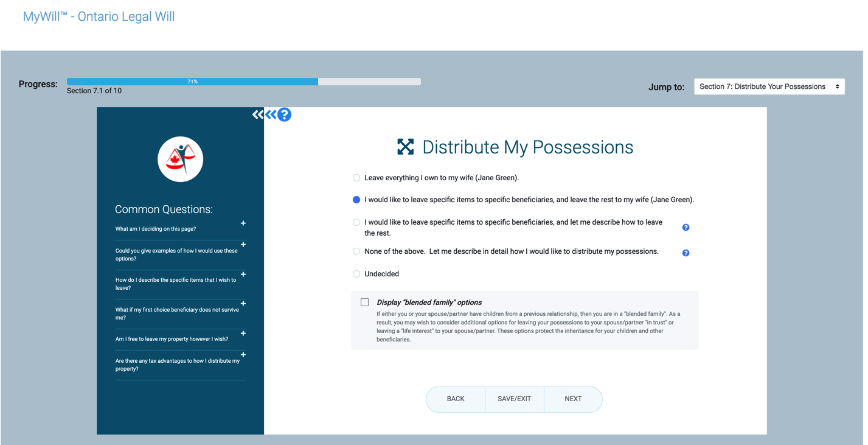Click the MyWill Ontario Legal Will title
The width and height of the screenshot is (868, 445).
[99, 16]
